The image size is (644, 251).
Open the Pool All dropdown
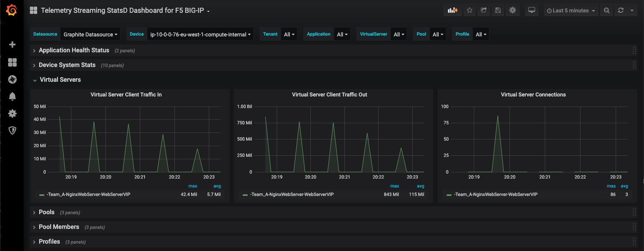438,34
